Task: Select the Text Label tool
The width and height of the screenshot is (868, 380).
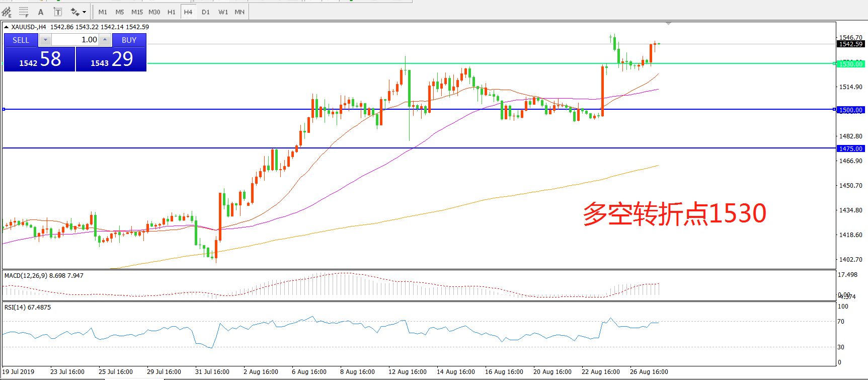Action: [58, 12]
